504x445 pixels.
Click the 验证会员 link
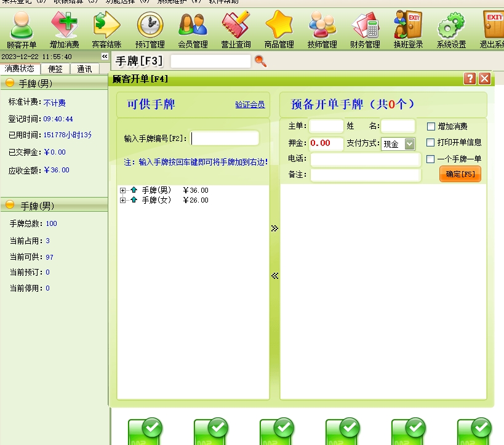tap(250, 105)
